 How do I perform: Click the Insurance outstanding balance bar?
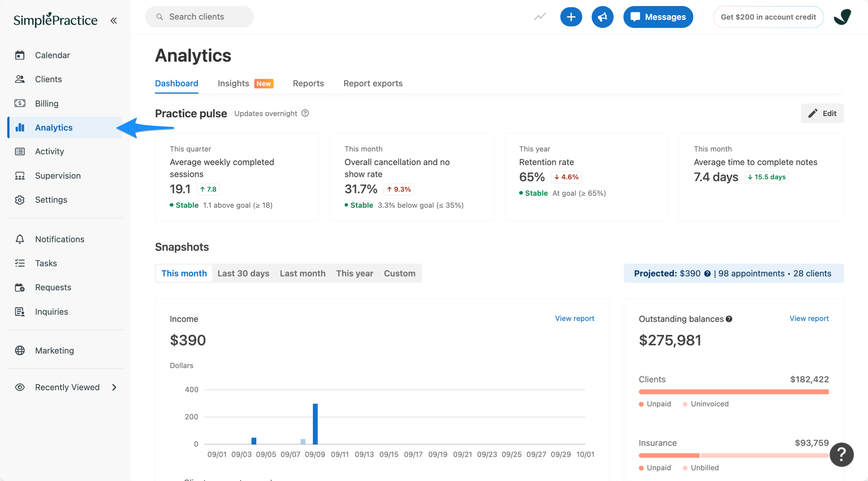pyautogui.click(x=733, y=455)
